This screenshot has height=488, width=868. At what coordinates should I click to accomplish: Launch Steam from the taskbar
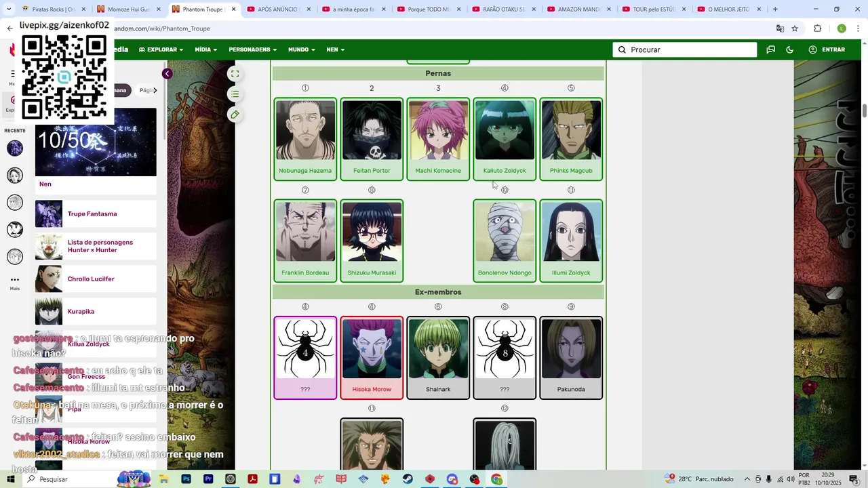[408, 479]
